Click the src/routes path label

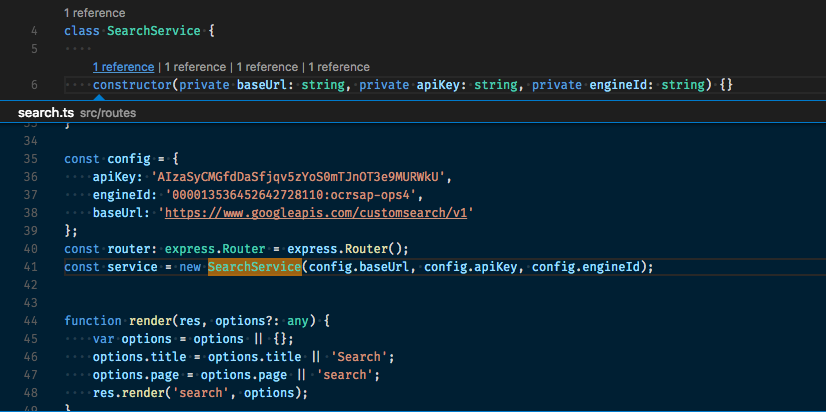pos(108,113)
